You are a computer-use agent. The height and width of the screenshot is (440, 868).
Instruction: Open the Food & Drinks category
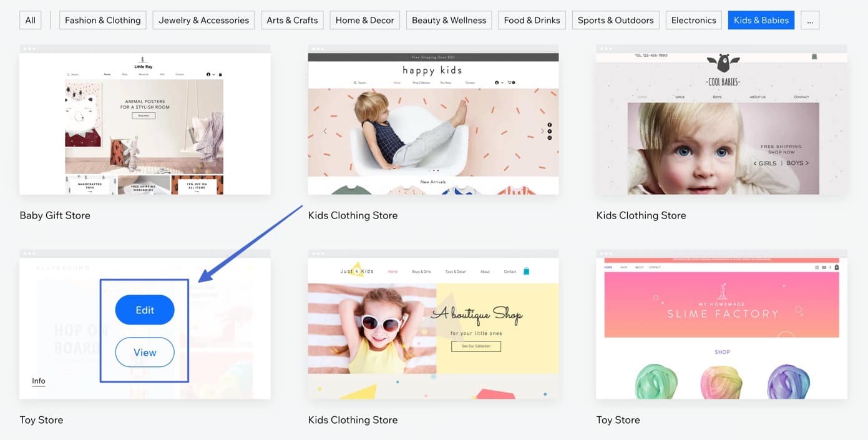(532, 20)
